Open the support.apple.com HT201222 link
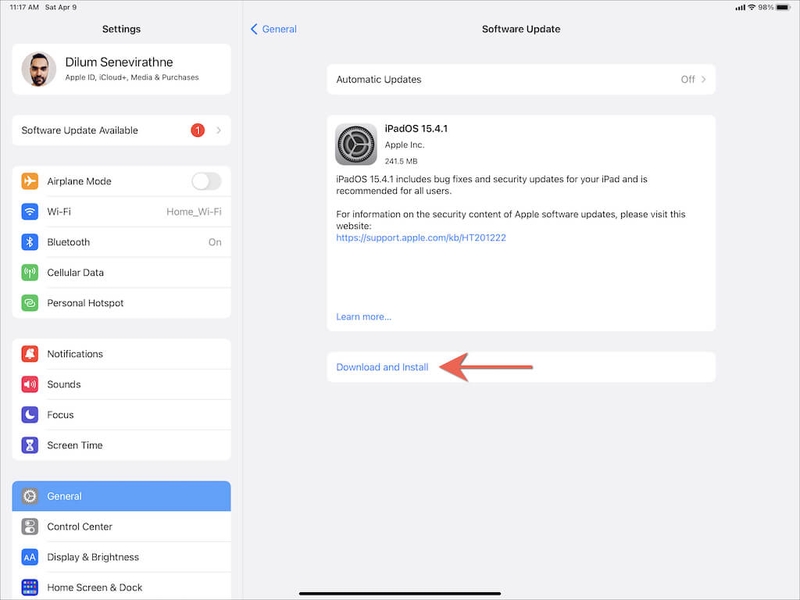This screenshot has width=800, height=600. click(421, 238)
